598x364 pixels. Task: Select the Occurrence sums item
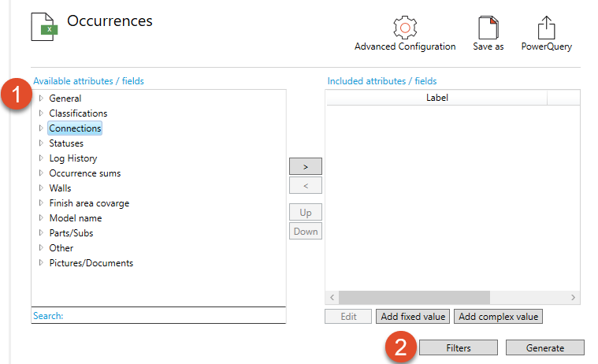coord(84,173)
